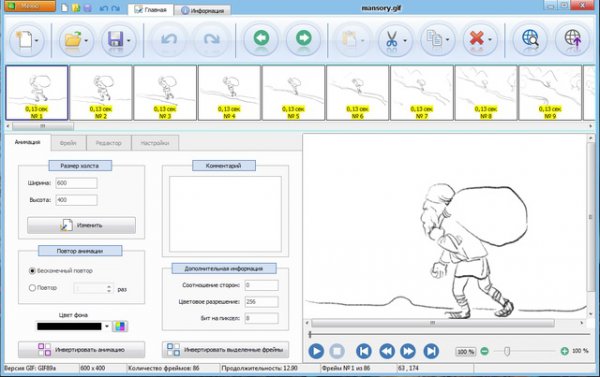600x377 pixels.
Task: Select the Бесконечный повтор radio button
Action: click(33, 271)
